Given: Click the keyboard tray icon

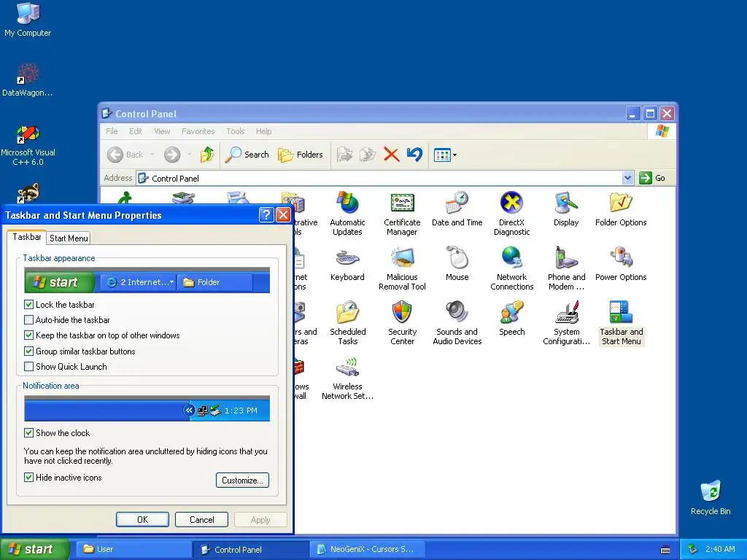Looking at the screenshot, I should click(x=665, y=550).
